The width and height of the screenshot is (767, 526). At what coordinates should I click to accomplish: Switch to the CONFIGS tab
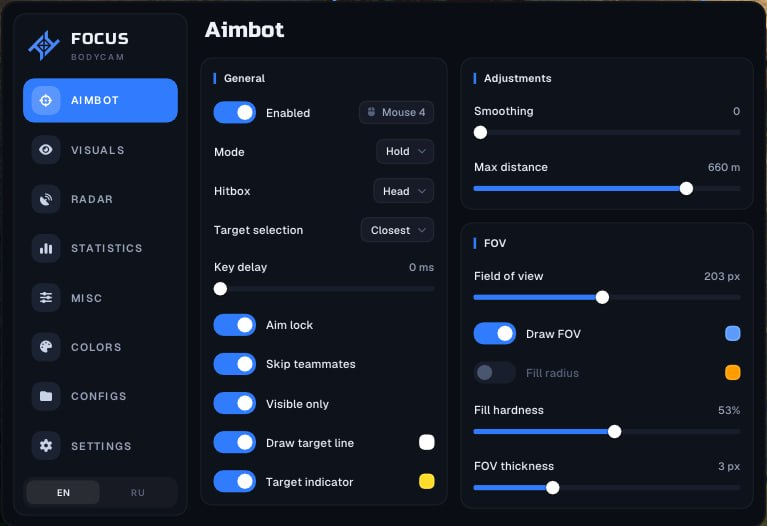pyautogui.click(x=100, y=396)
